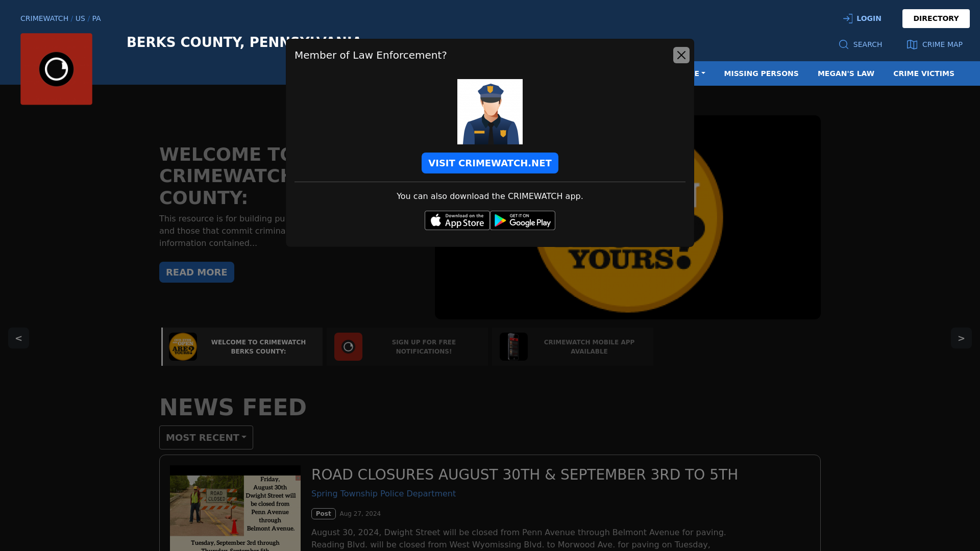The width and height of the screenshot is (980, 551).
Task: Open Road Closures August 30th article
Action: point(525,474)
